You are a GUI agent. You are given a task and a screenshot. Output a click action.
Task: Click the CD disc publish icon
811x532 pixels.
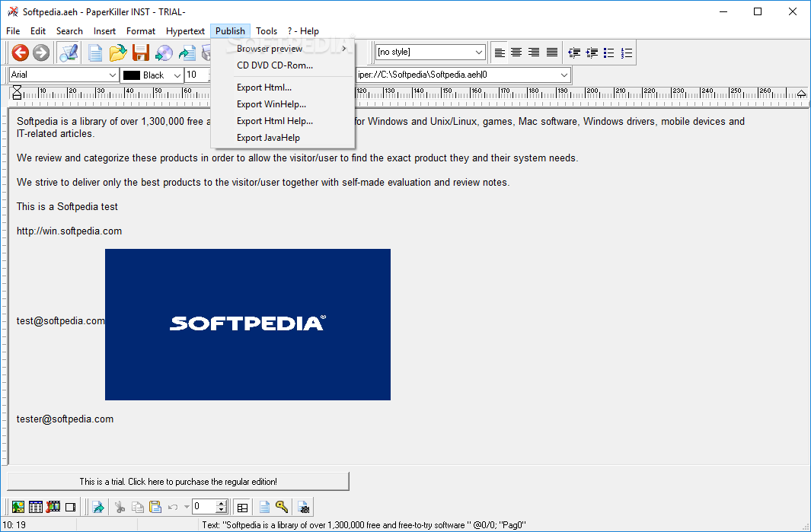click(164, 53)
